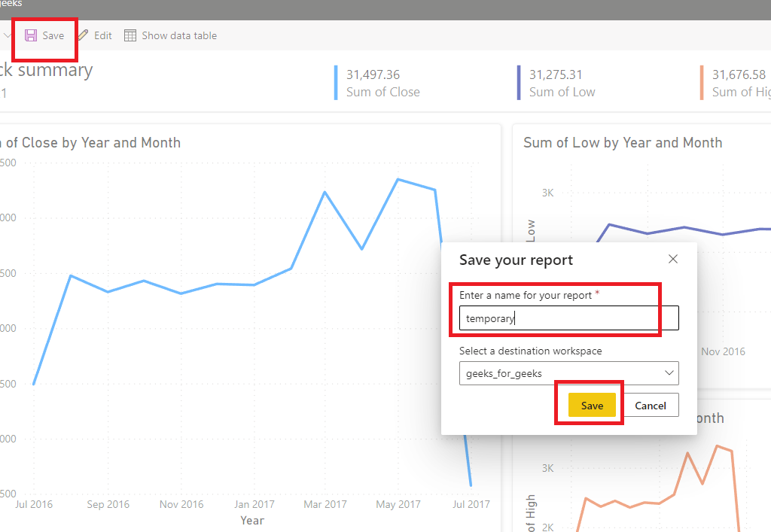This screenshot has width=771, height=532.
Task: Open the destination workspace dropdown
Action: [569, 373]
